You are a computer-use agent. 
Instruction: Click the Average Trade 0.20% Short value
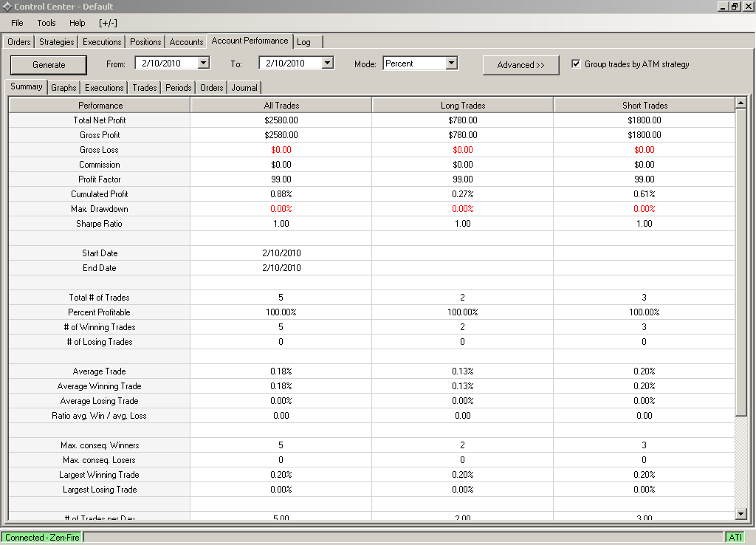pyautogui.click(x=644, y=371)
